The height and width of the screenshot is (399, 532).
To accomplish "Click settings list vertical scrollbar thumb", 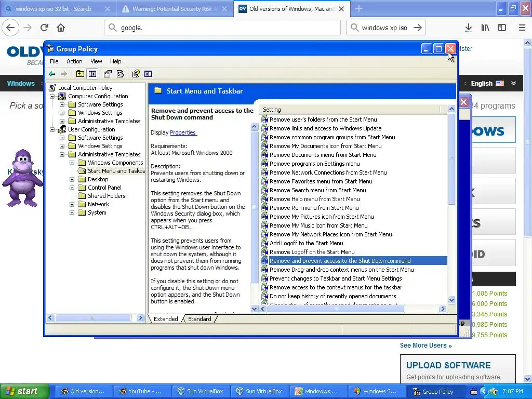I will (451, 159).
